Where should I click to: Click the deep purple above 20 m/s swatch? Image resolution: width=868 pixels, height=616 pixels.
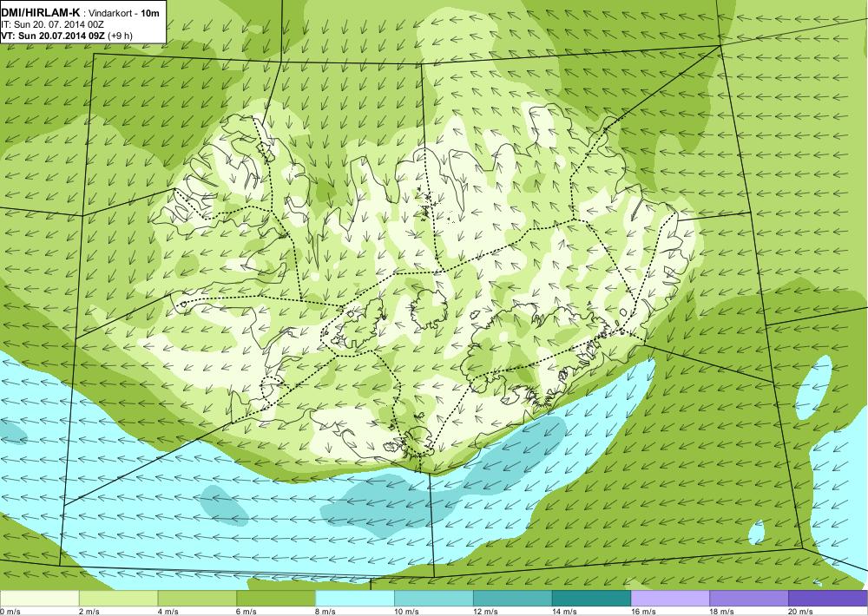(x=828, y=599)
